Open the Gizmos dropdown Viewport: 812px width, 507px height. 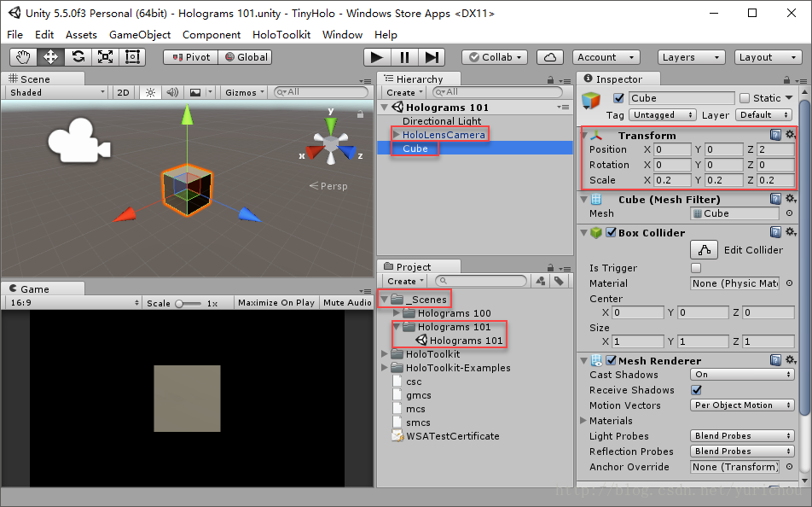pos(245,92)
